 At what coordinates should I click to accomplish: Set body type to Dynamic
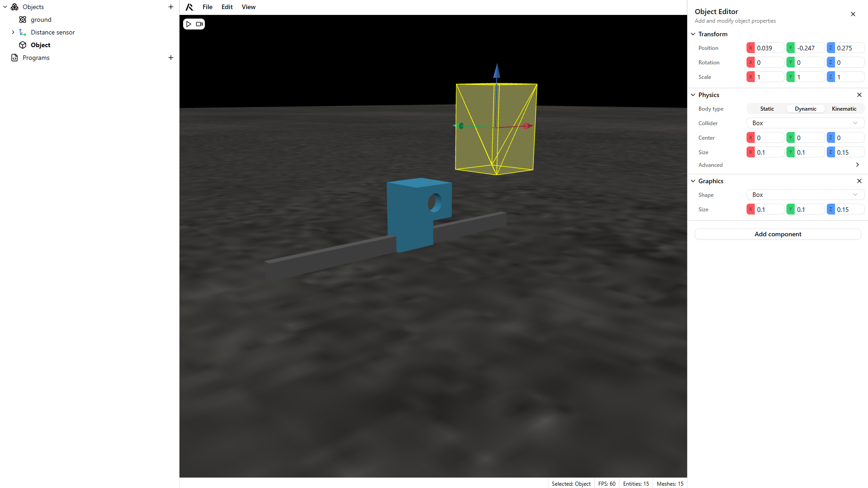click(805, 109)
